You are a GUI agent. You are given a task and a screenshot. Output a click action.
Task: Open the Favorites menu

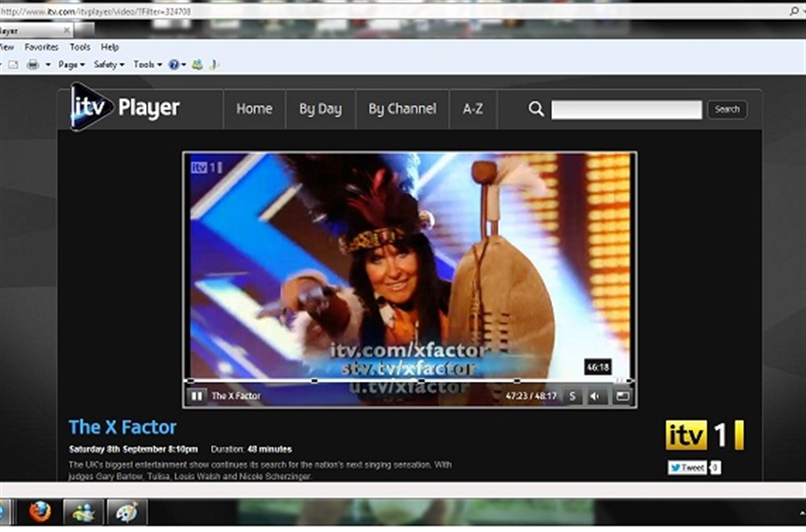41,47
